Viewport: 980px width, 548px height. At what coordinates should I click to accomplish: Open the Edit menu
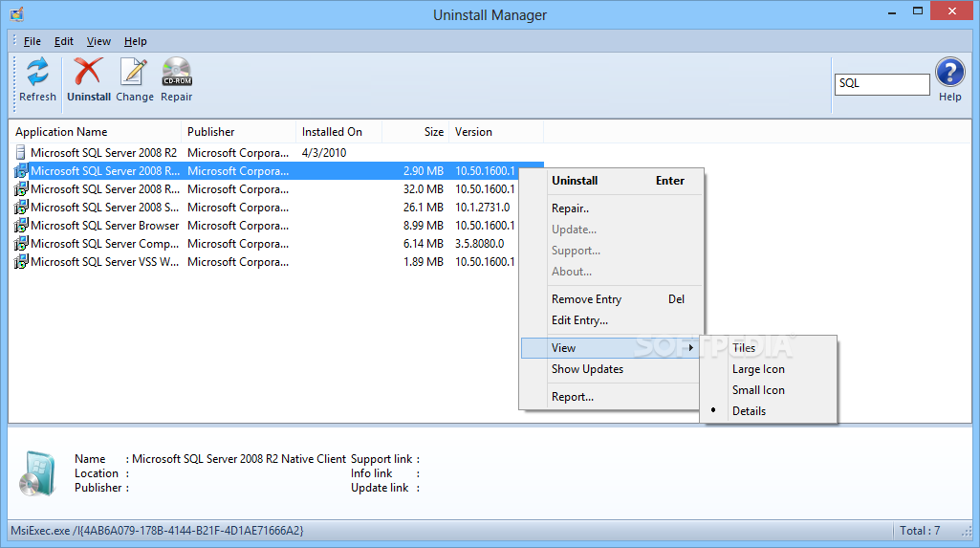(x=64, y=41)
